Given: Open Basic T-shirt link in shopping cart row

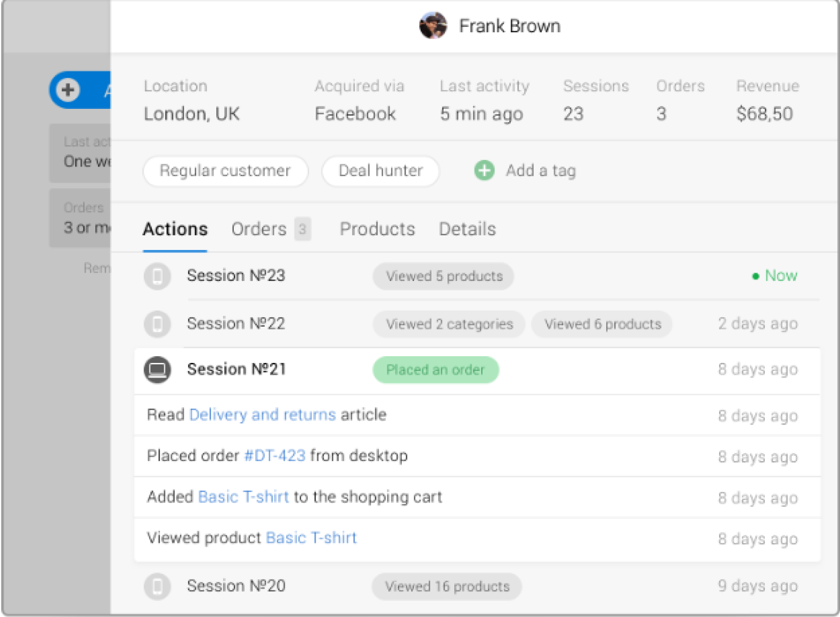Looking at the screenshot, I should tap(243, 497).
